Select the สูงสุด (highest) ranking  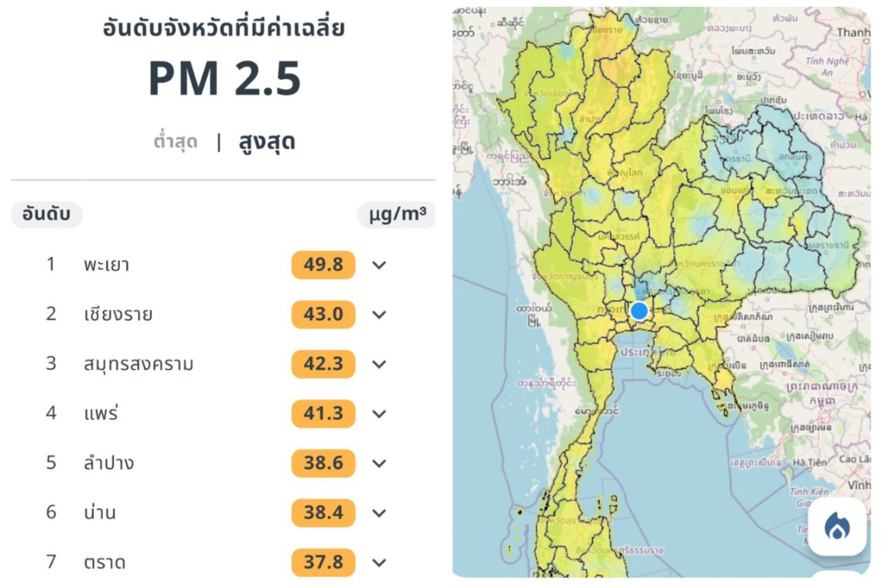point(267,142)
